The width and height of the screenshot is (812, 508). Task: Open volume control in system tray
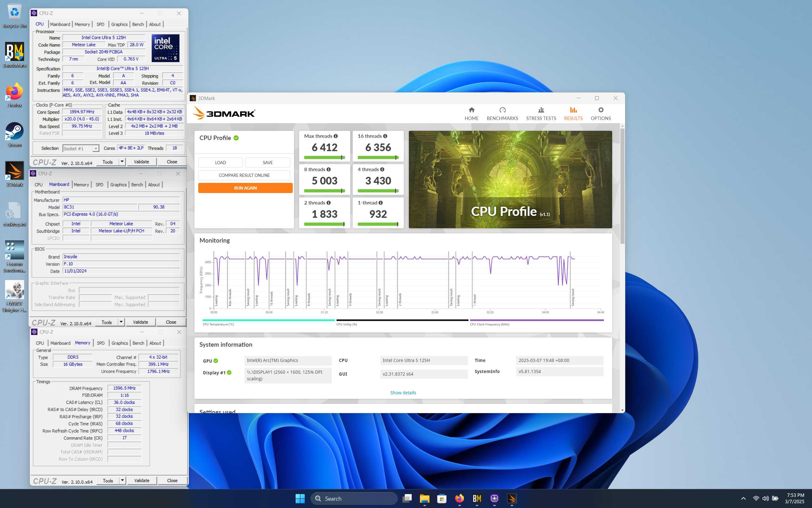(765, 498)
